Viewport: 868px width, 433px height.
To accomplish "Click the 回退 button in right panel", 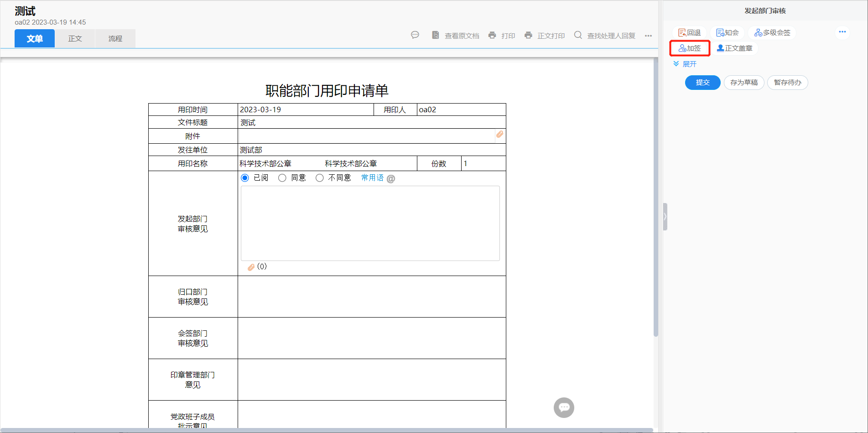I will [689, 32].
